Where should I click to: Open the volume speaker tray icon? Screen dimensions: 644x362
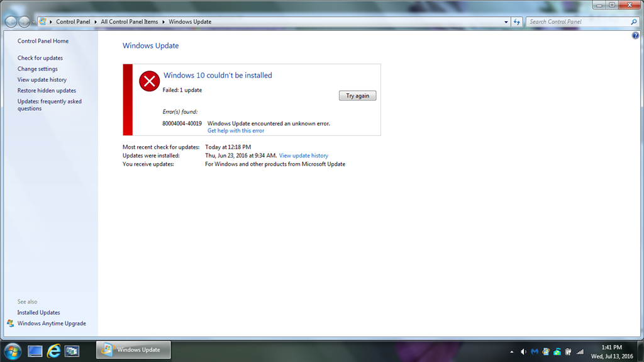(523, 352)
